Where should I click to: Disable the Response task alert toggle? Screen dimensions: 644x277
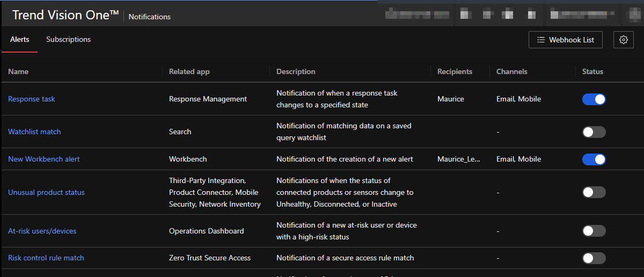[594, 99]
